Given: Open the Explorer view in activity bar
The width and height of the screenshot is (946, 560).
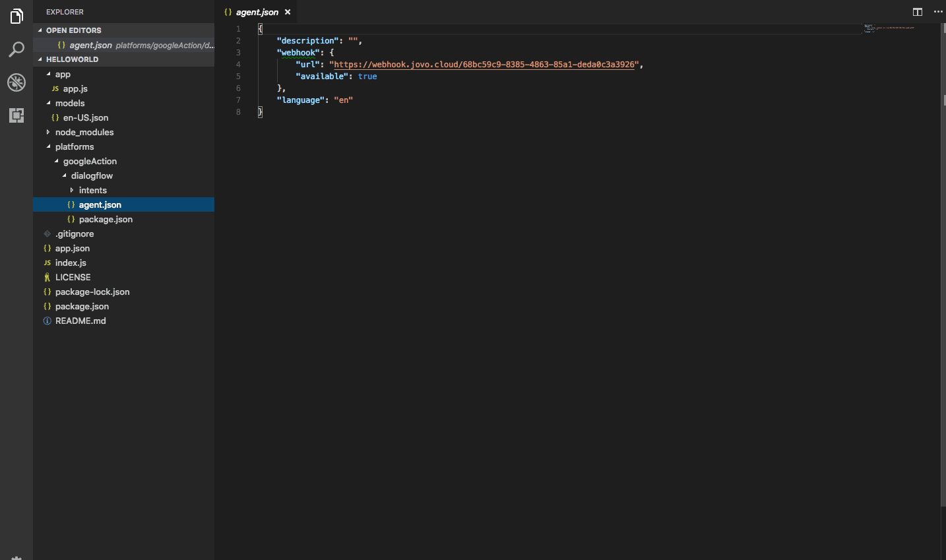Looking at the screenshot, I should (16, 16).
